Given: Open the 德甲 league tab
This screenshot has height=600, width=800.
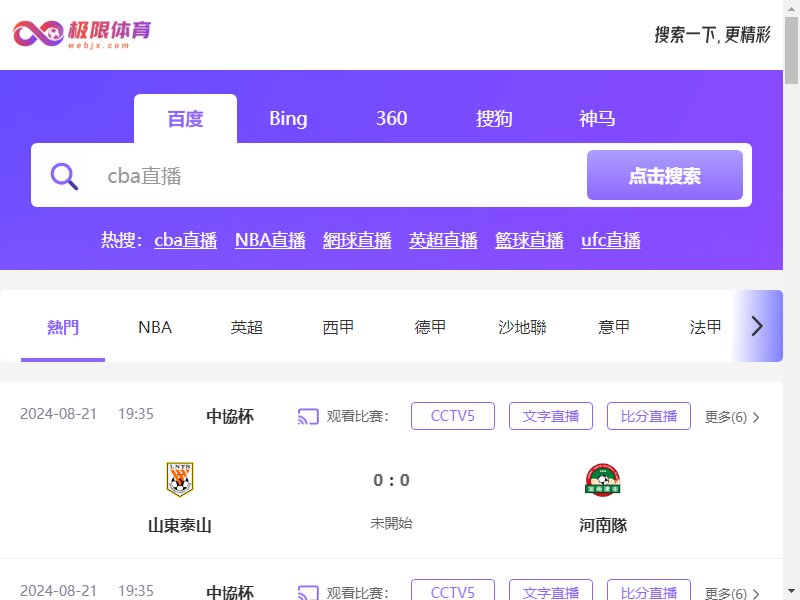Looking at the screenshot, I should [430, 327].
